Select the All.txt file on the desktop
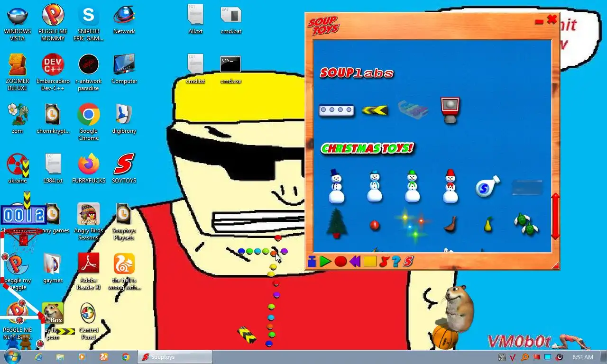This screenshot has height=364, width=607. pyautogui.click(x=195, y=20)
